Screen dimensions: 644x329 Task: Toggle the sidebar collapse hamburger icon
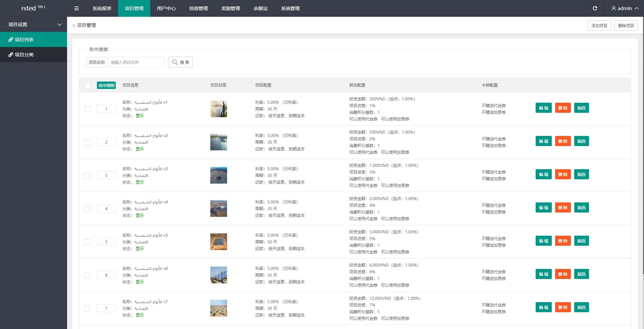tap(76, 8)
